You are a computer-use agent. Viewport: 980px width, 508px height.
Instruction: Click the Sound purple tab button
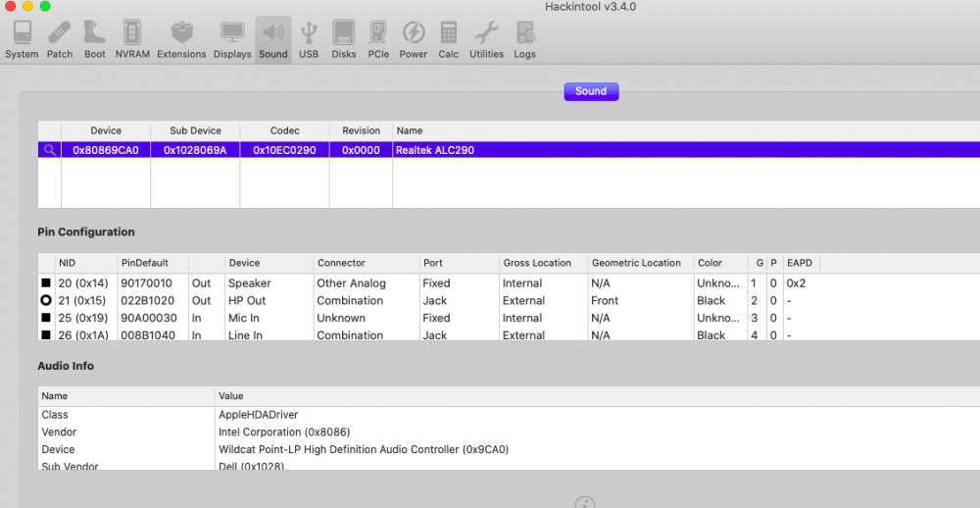pyautogui.click(x=591, y=91)
